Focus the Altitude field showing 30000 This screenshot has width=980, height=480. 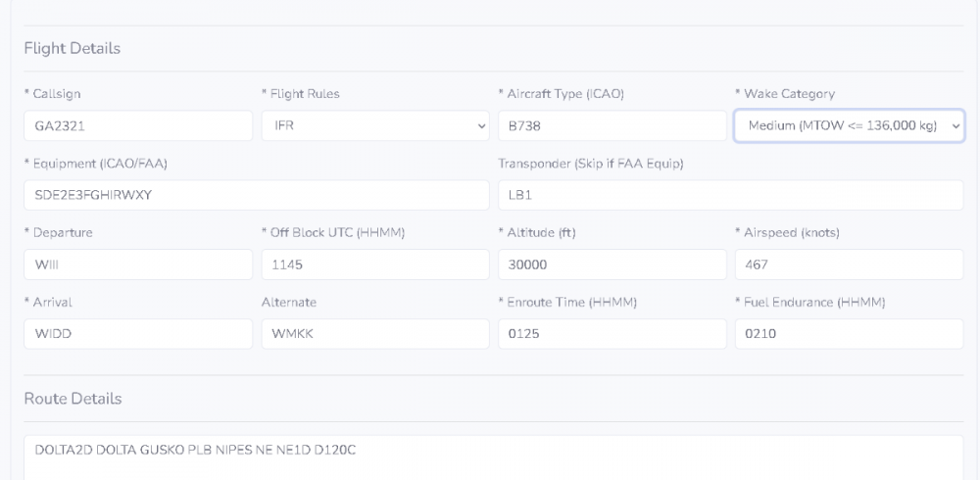tap(612, 264)
